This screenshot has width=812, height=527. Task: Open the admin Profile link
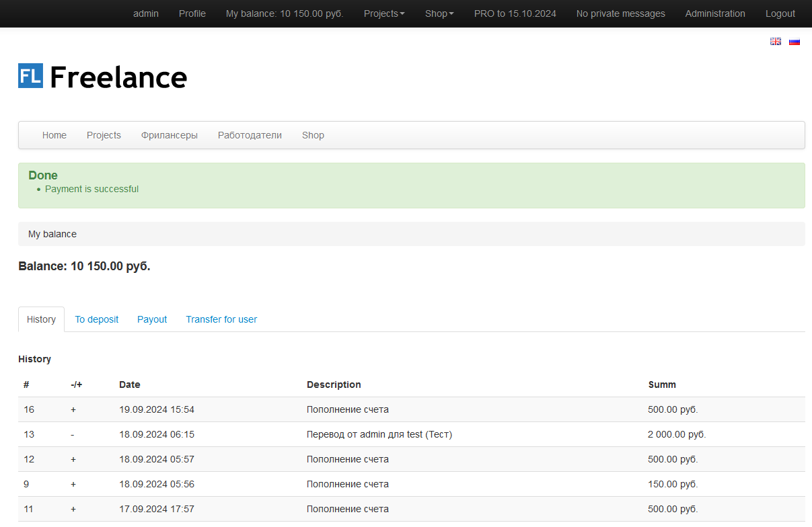[x=192, y=13]
